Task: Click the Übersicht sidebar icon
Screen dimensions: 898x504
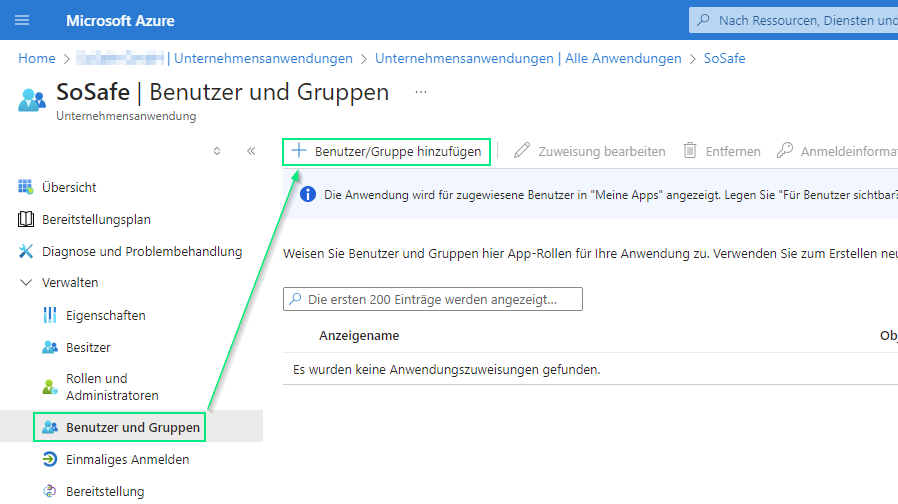Action: click(26, 187)
